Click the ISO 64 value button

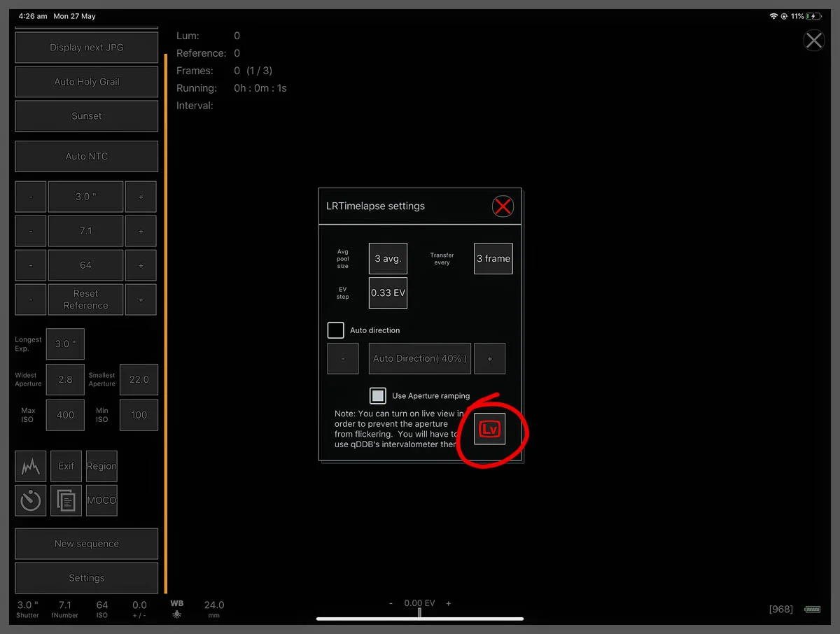click(x=85, y=265)
